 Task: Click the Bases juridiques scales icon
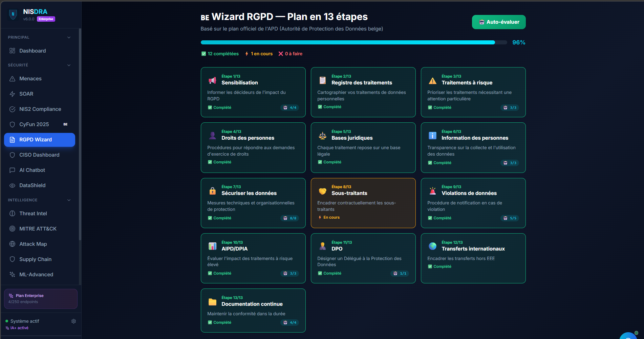pyautogui.click(x=322, y=136)
